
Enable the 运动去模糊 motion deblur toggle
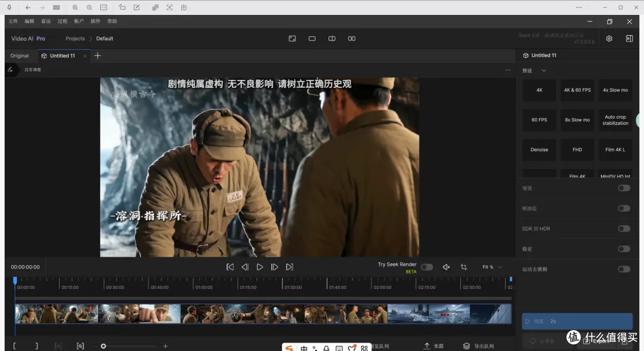624,269
